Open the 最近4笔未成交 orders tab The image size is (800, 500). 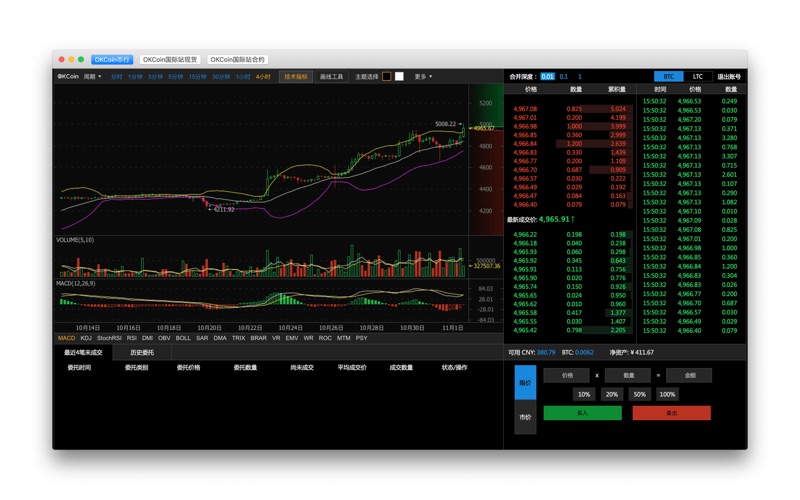coord(83,353)
